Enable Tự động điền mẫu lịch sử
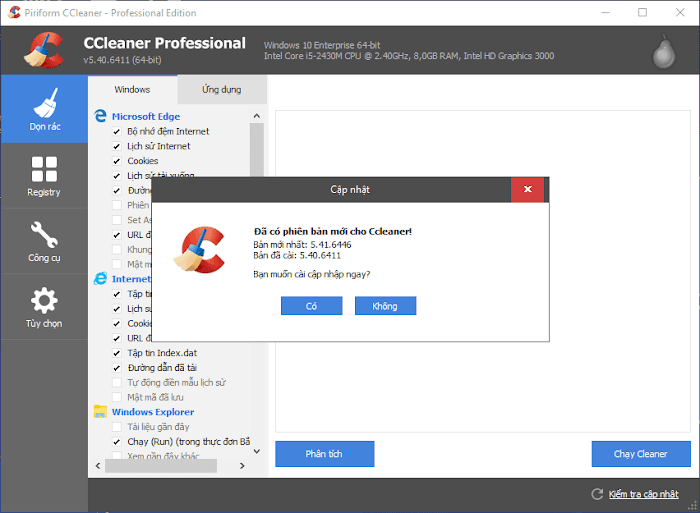Image resolution: width=700 pixels, height=513 pixels. [117, 383]
